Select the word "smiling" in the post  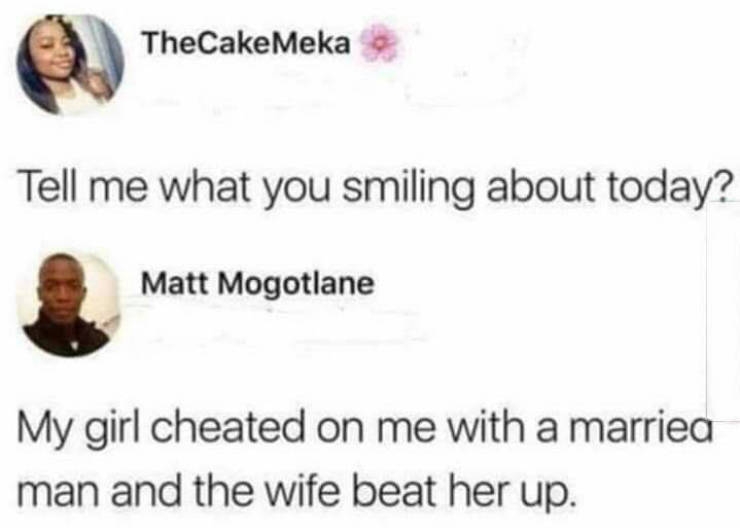coord(408,184)
